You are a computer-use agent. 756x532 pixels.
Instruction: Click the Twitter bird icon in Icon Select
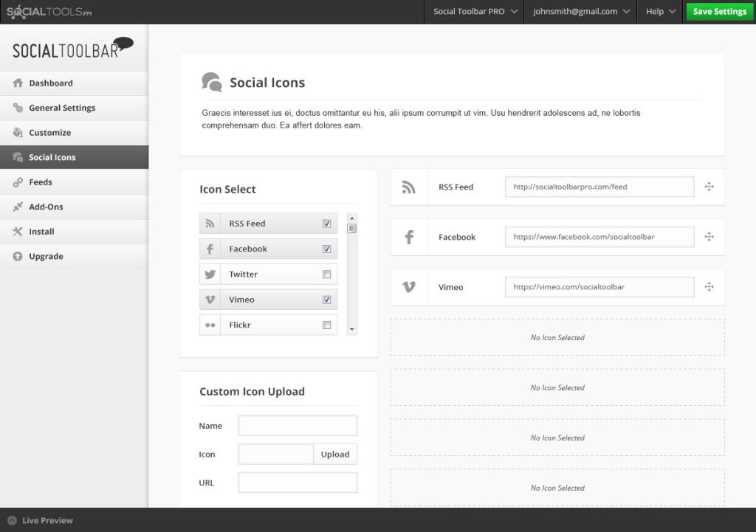pyautogui.click(x=210, y=274)
